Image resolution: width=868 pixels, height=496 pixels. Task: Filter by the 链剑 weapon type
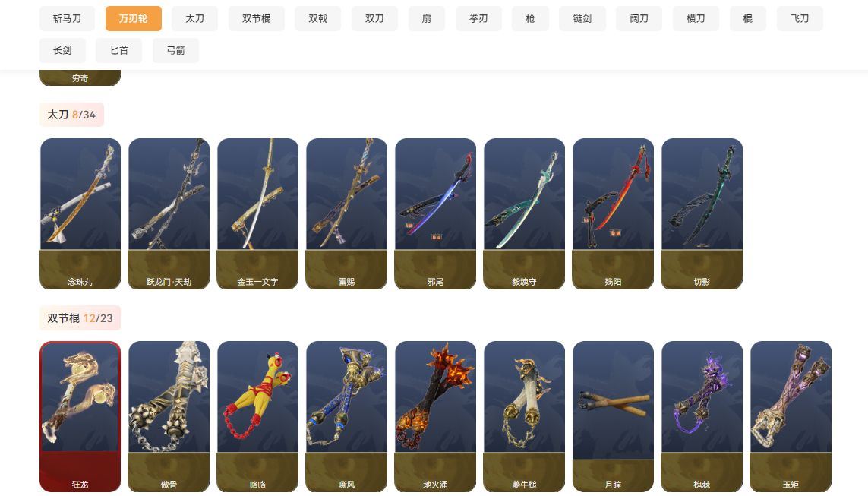pos(582,18)
